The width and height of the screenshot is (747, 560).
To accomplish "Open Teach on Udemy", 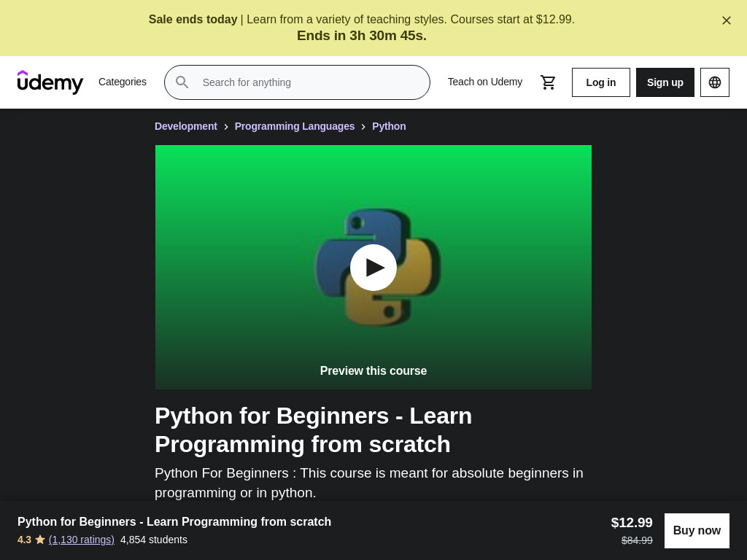I will point(485,82).
